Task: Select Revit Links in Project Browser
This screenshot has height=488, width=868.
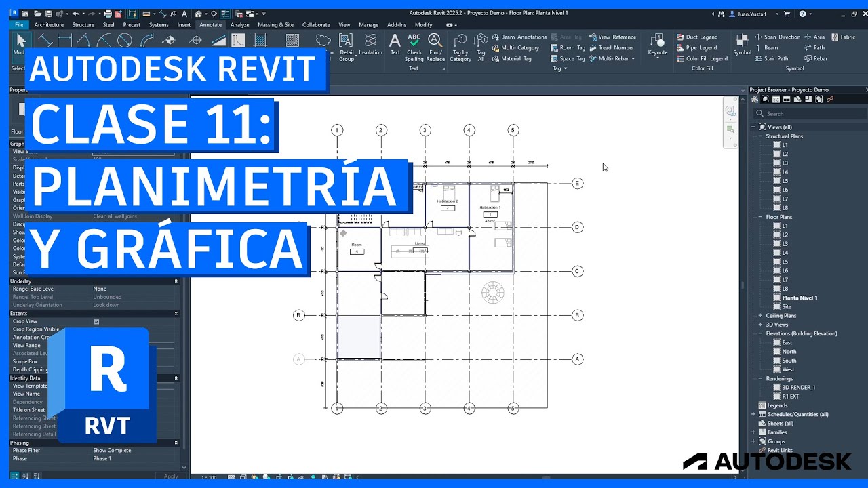Action: [779, 450]
